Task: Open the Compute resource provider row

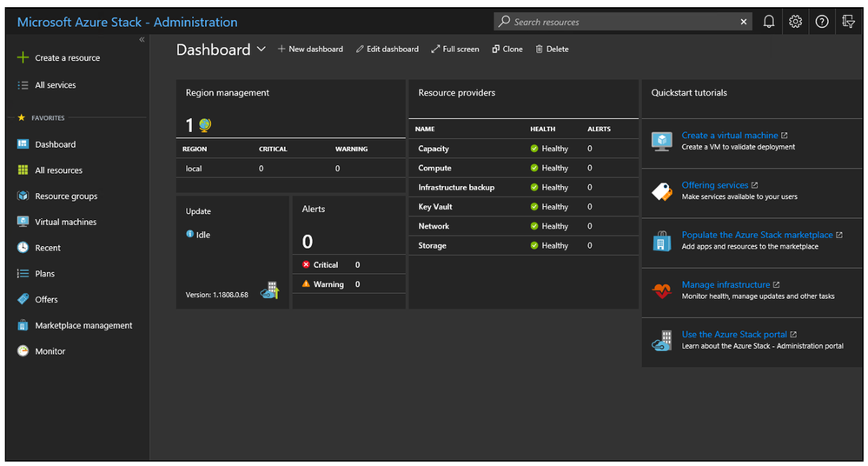Action: pyautogui.click(x=524, y=168)
